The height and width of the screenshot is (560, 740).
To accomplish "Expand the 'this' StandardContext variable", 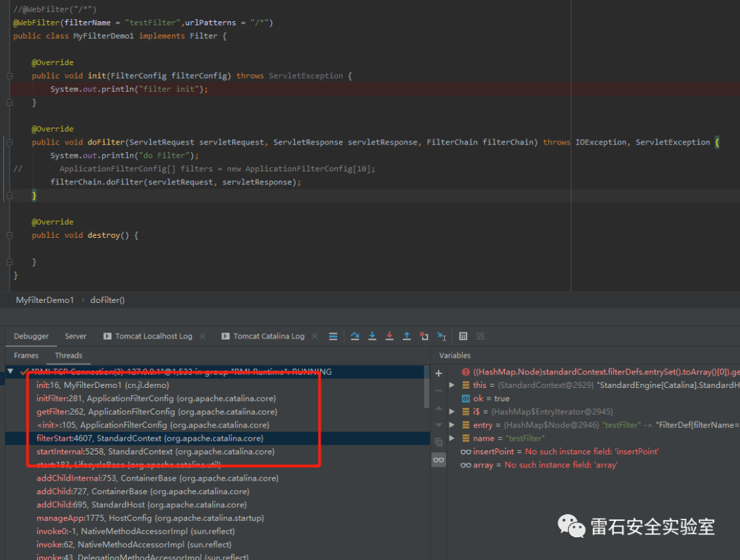I will [x=452, y=385].
